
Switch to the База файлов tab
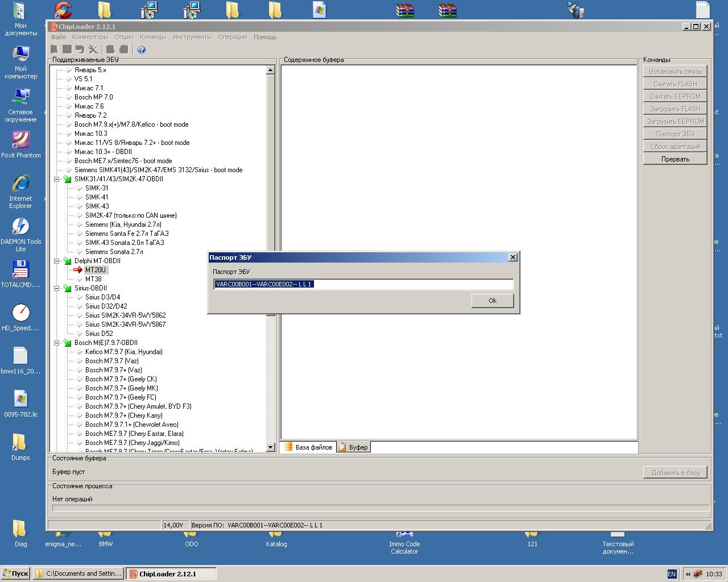tap(308, 447)
